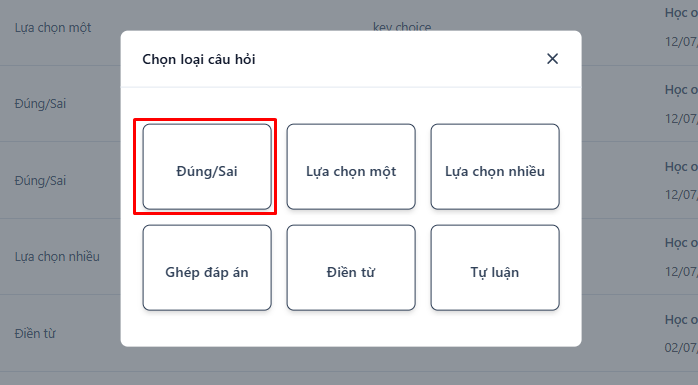
Task: Close the Chọn loại câu hỏi dialog
Action: 552,59
